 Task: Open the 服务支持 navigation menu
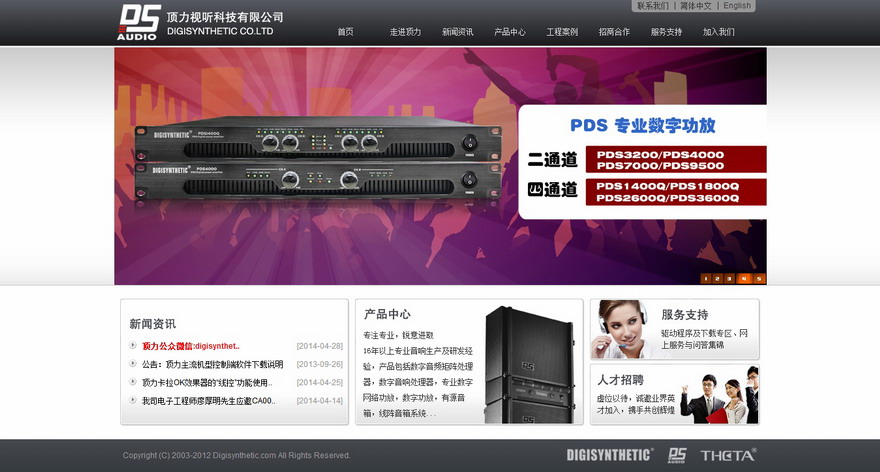[666, 32]
